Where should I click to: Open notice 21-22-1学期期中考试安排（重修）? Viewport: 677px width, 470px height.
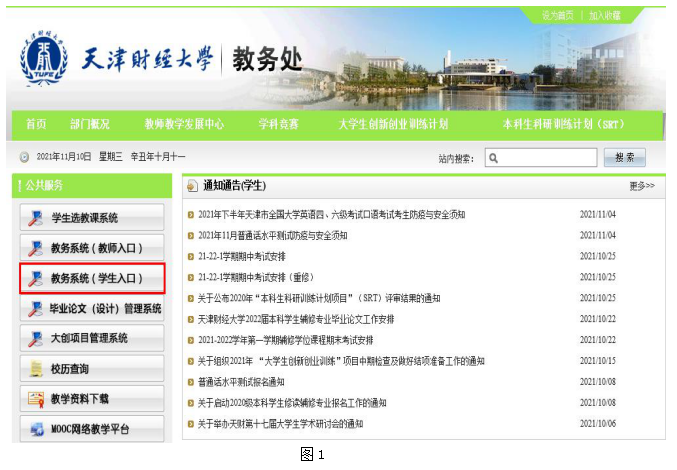pos(256,278)
